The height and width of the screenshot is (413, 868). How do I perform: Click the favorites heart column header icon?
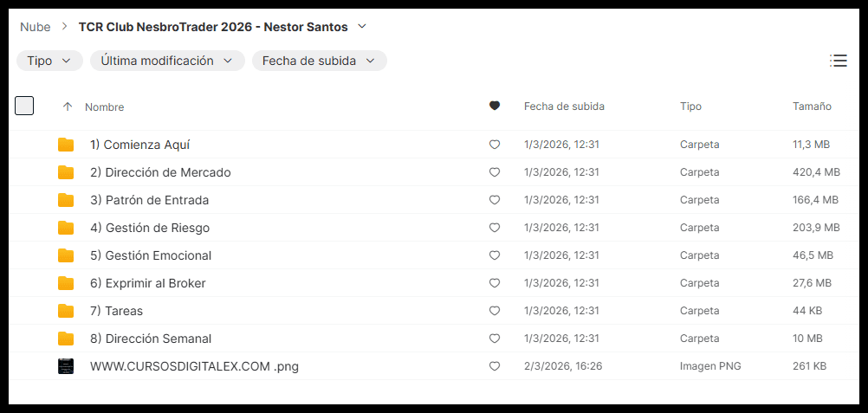pyautogui.click(x=495, y=106)
